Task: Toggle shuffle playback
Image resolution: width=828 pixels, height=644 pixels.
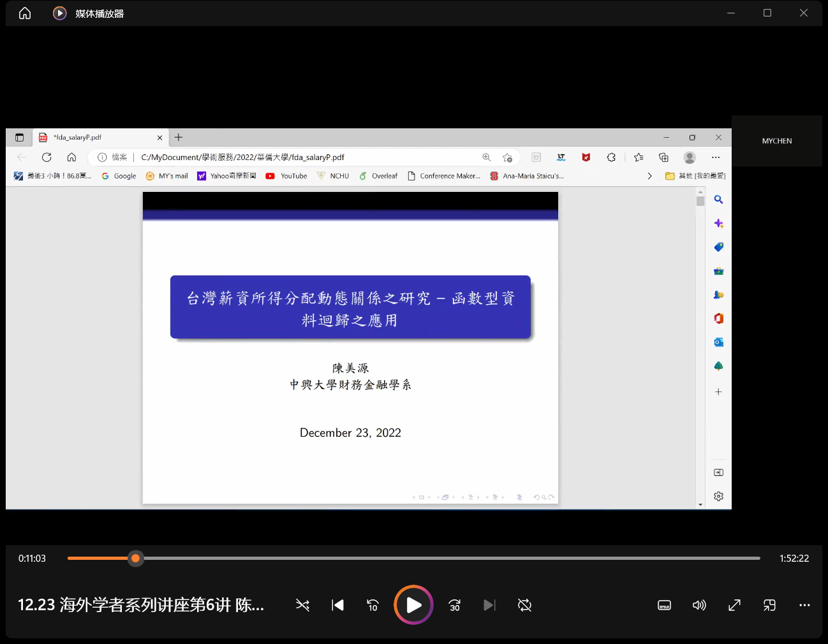Action: click(x=302, y=605)
